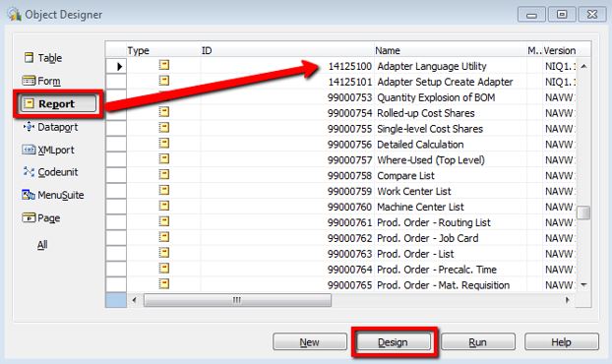Select the Single-level Cost Shares name

click(x=430, y=129)
